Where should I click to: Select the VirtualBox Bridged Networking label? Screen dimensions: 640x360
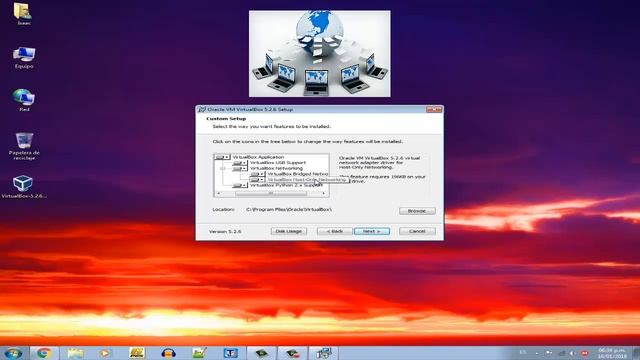pyautogui.click(x=298, y=174)
